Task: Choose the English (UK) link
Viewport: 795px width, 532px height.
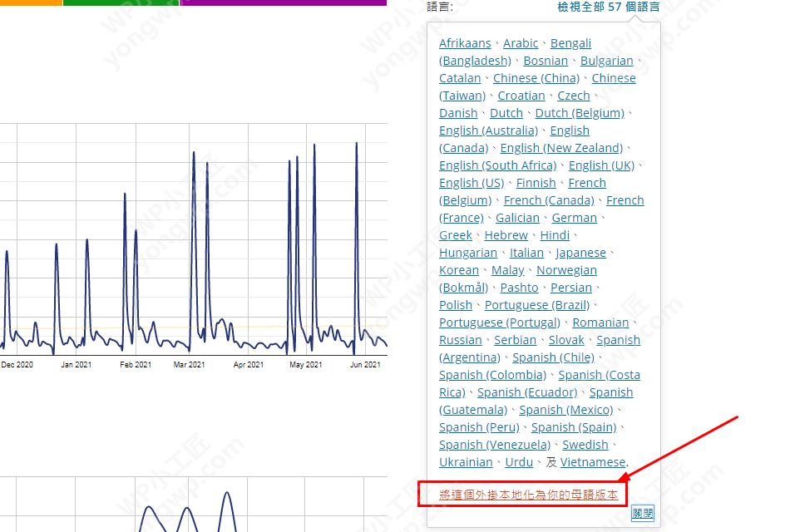Action: (601, 165)
